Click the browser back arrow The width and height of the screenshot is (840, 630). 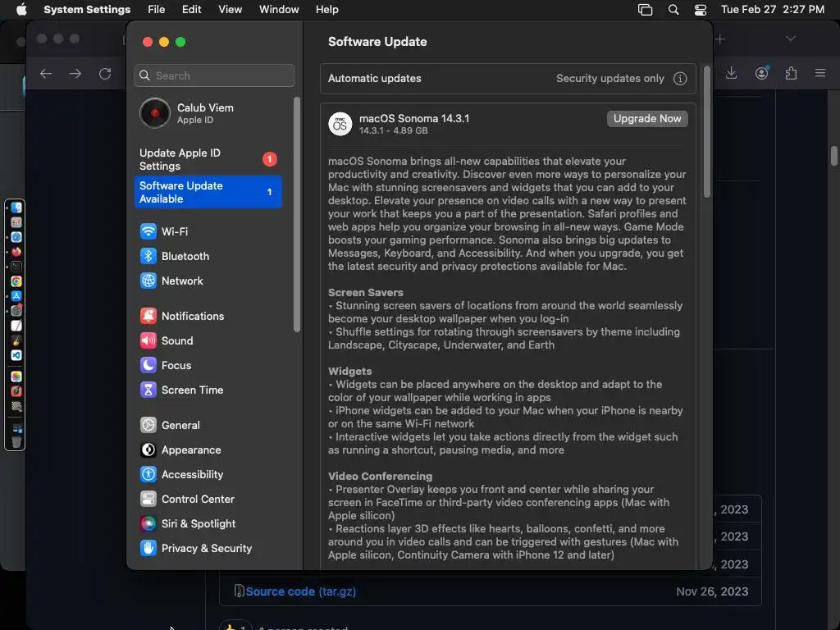(x=46, y=73)
